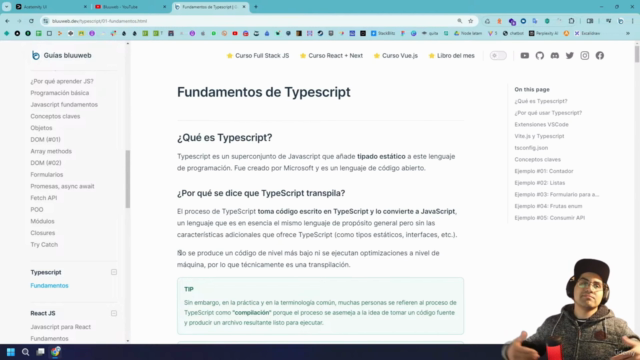Jump to Vite.js y Typescript outline entry
The height and width of the screenshot is (360, 640).
coord(539,136)
